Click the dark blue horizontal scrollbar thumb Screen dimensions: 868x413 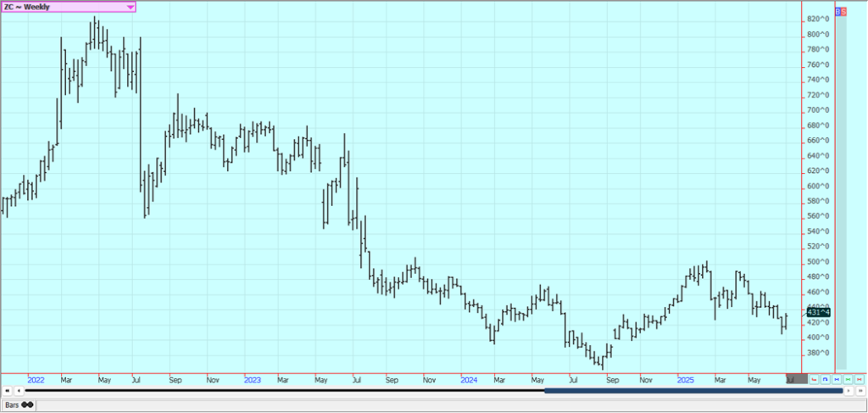693,391
